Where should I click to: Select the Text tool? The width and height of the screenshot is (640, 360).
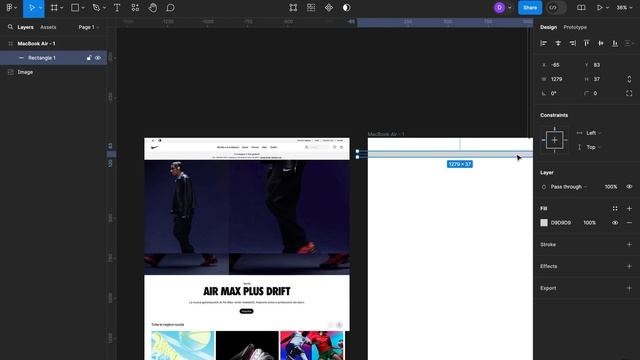click(x=117, y=8)
